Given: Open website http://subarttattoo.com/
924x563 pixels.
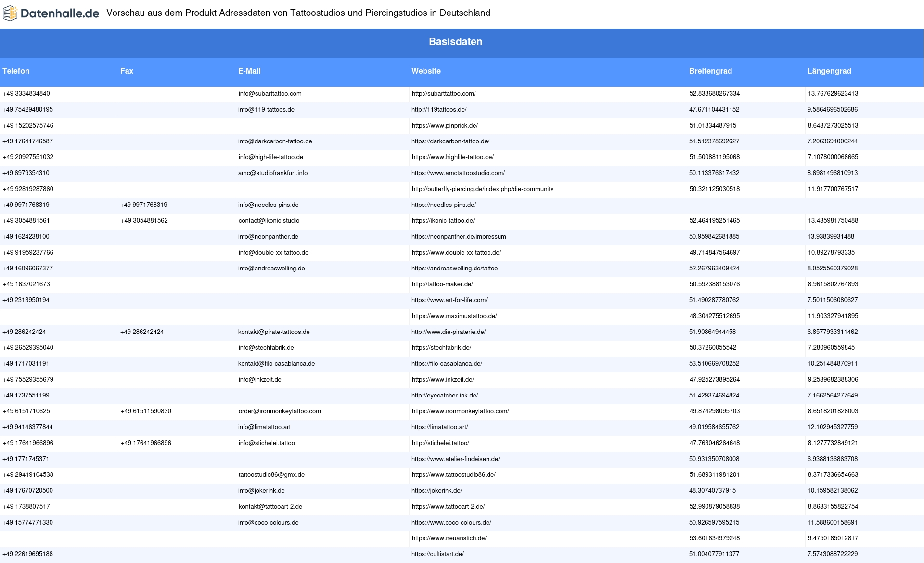Looking at the screenshot, I should 444,94.
